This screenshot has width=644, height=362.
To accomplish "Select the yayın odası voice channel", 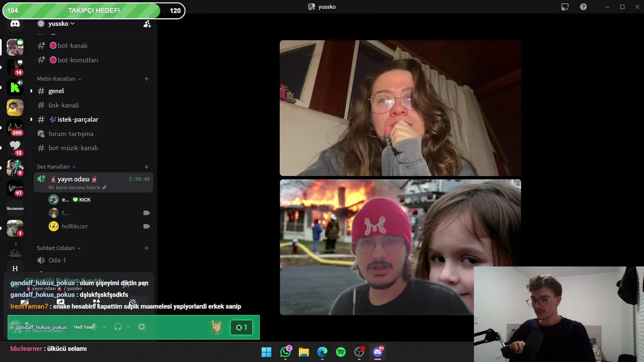I will (x=93, y=183).
